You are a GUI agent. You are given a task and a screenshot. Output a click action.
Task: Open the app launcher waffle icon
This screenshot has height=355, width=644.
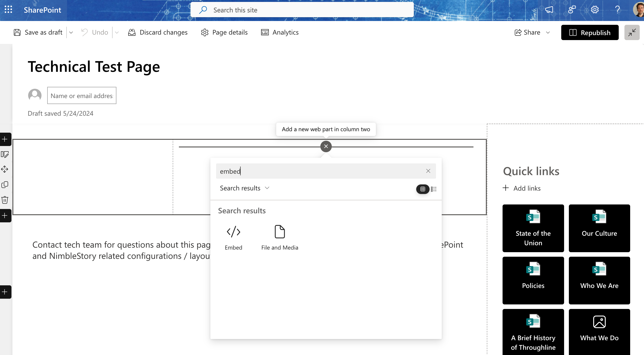pos(8,10)
